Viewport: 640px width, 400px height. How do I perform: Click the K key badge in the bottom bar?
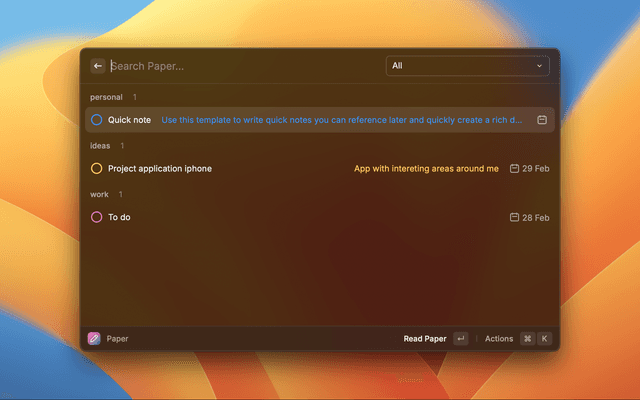click(545, 339)
